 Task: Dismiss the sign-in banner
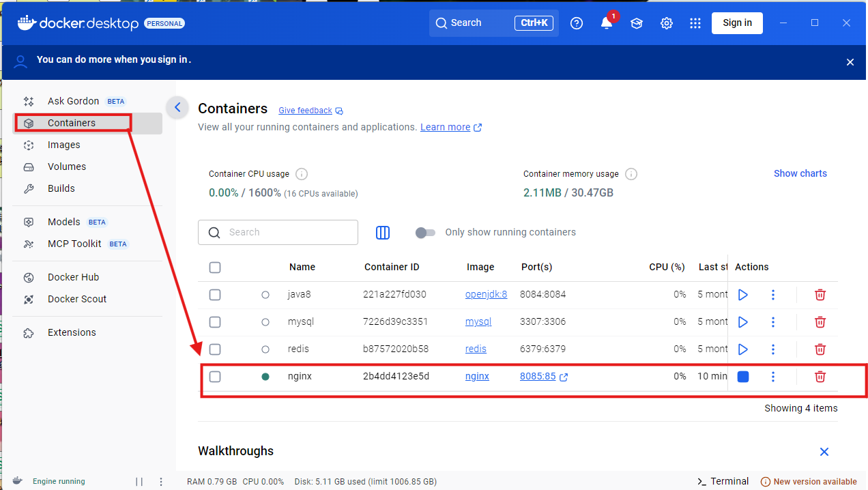click(850, 62)
